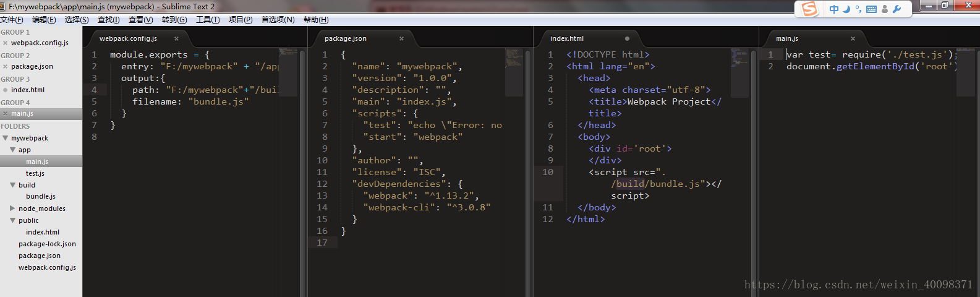The height and width of the screenshot is (297, 980).
Task: Open the 查找(I) menu
Action: tap(109, 20)
